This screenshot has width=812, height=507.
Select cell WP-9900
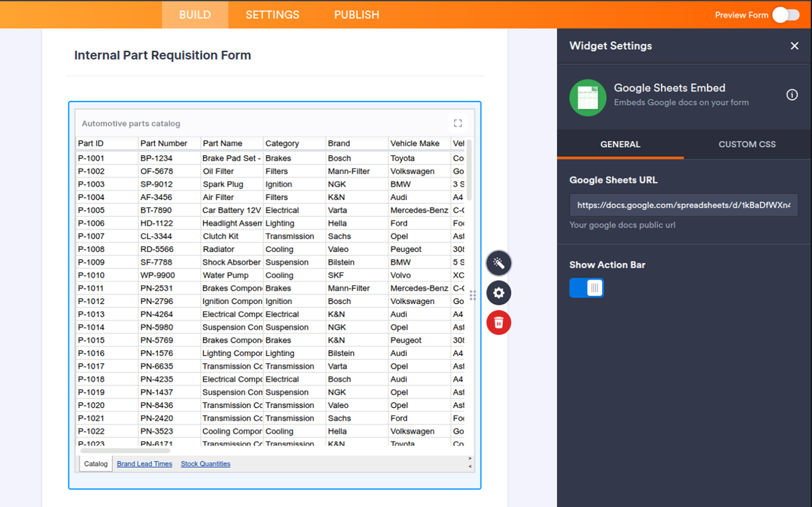pos(169,275)
